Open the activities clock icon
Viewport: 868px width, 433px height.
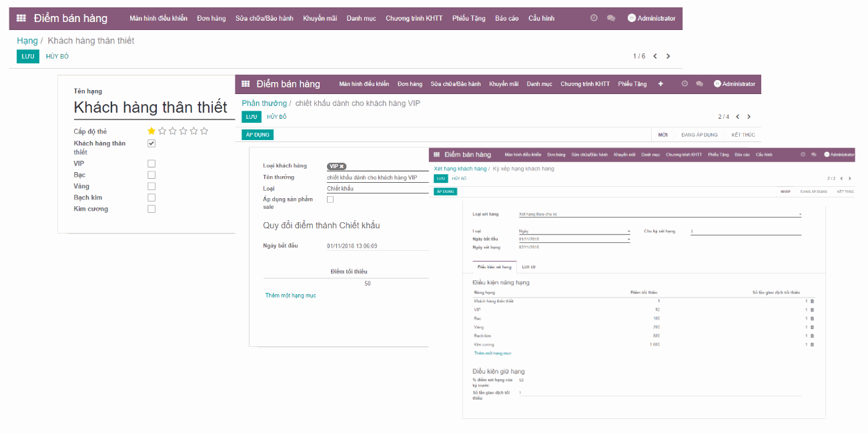(x=593, y=18)
